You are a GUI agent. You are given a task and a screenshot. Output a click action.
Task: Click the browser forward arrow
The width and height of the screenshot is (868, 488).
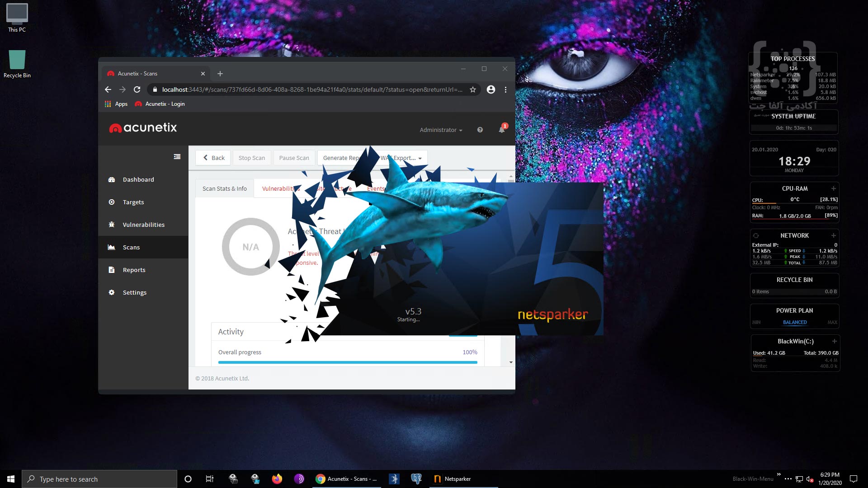(123, 89)
